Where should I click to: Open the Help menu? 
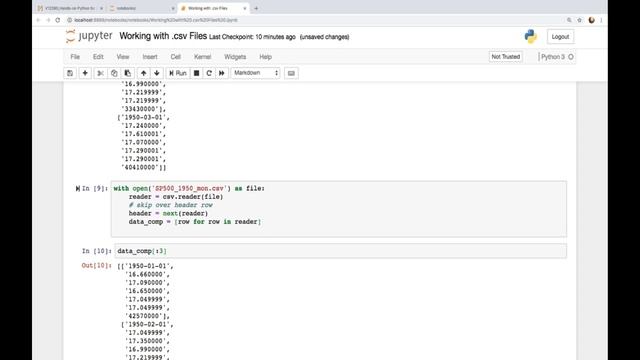265,57
